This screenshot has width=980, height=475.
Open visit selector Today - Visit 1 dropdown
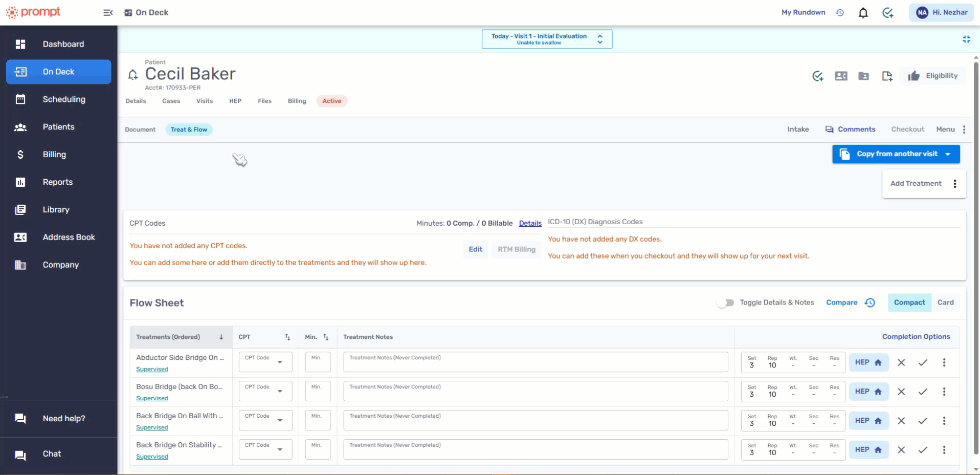(x=547, y=39)
